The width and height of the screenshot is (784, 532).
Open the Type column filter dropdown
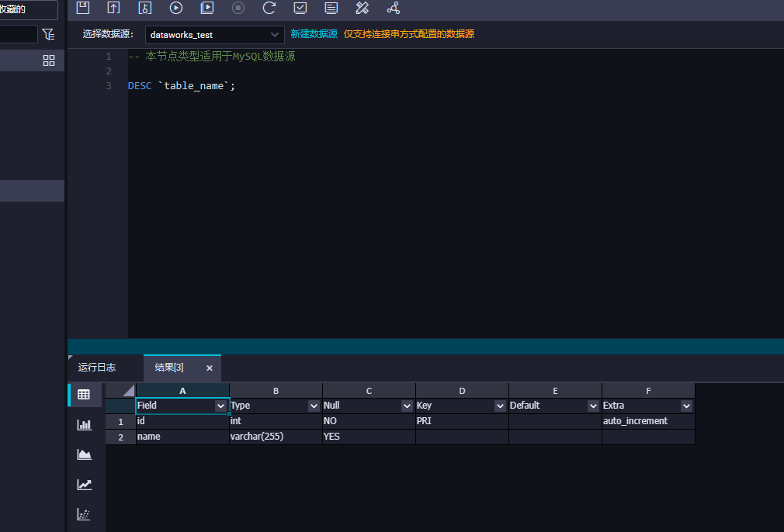[314, 406]
